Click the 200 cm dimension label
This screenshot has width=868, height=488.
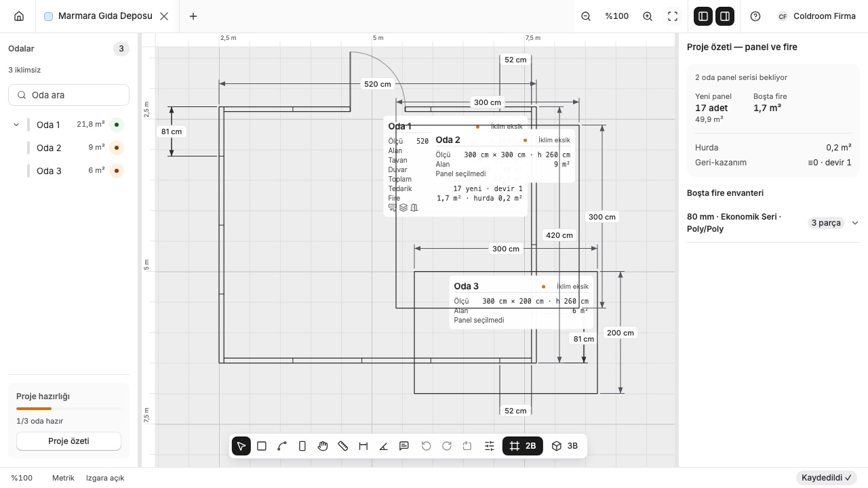tap(620, 333)
